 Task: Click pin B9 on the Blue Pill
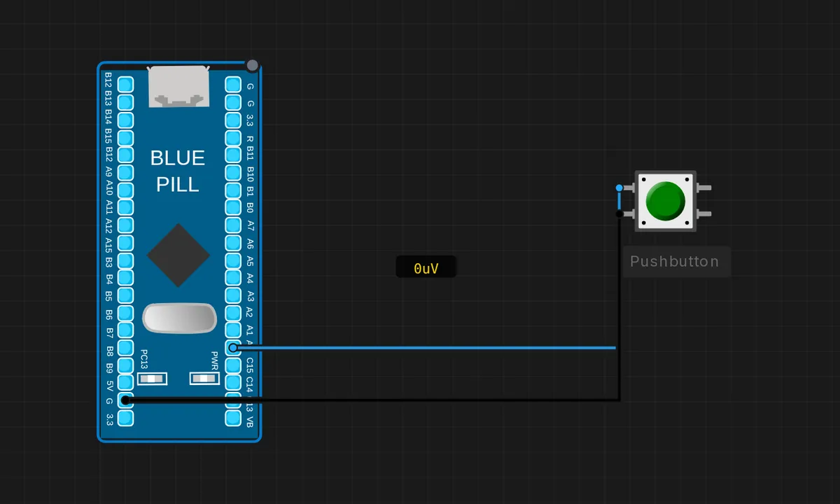click(125, 365)
